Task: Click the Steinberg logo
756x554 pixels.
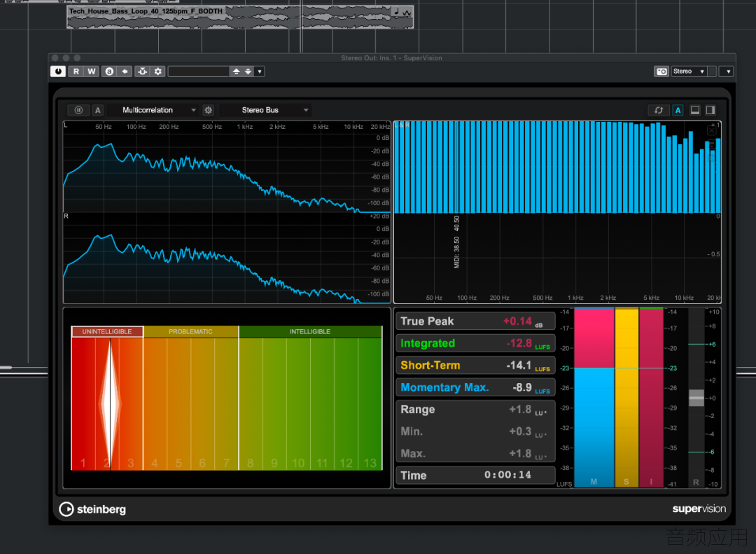Action: [92, 509]
